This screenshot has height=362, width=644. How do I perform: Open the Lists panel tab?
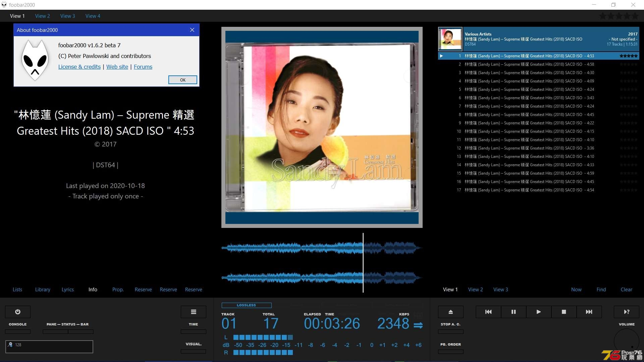coord(17,289)
